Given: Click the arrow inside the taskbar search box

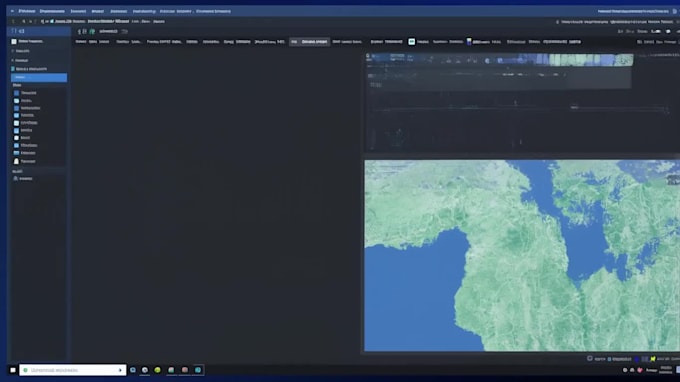Looking at the screenshot, I should tap(120, 370).
